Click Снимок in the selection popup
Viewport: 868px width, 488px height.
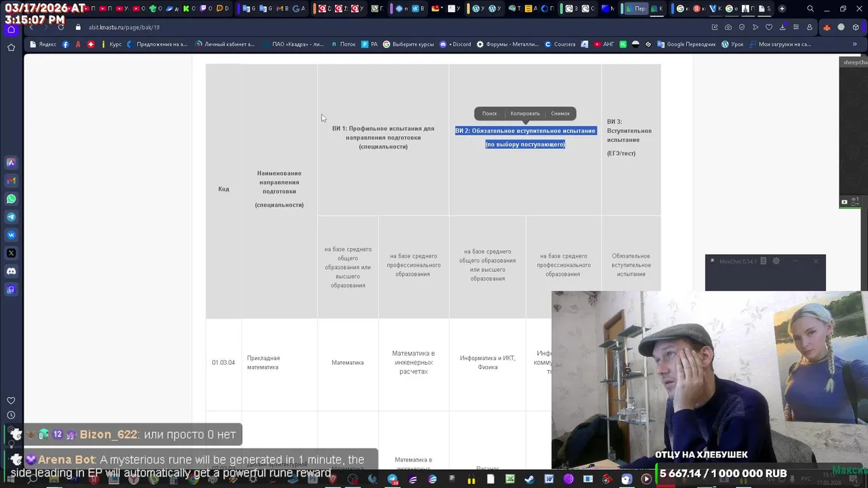tap(560, 114)
